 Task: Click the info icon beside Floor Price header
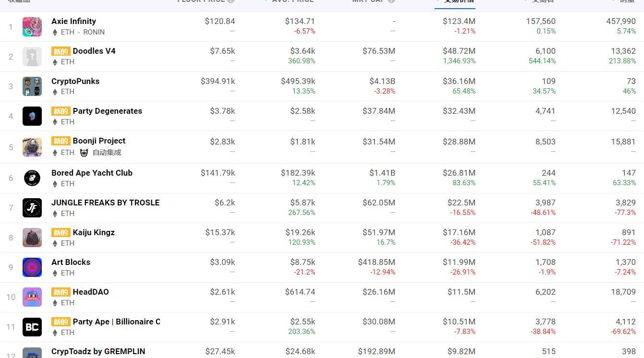point(231,1)
